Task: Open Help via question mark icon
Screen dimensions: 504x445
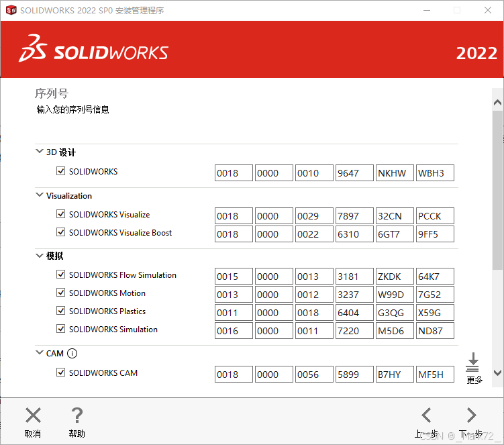Action: pyautogui.click(x=77, y=415)
